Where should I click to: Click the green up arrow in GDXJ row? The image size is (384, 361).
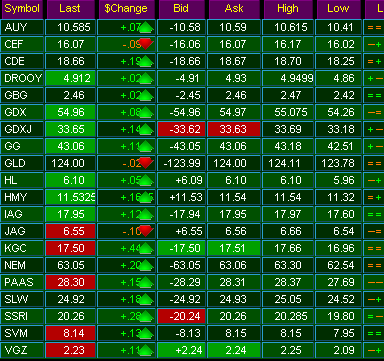(146, 129)
